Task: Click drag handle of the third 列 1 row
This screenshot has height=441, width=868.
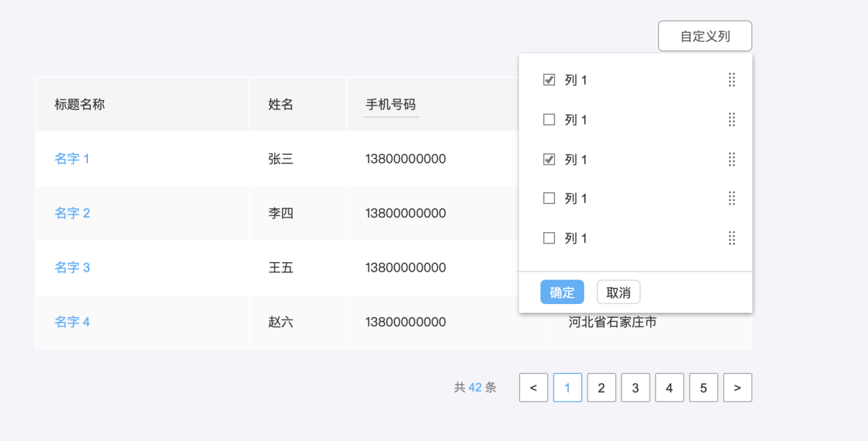Action: 732,159
